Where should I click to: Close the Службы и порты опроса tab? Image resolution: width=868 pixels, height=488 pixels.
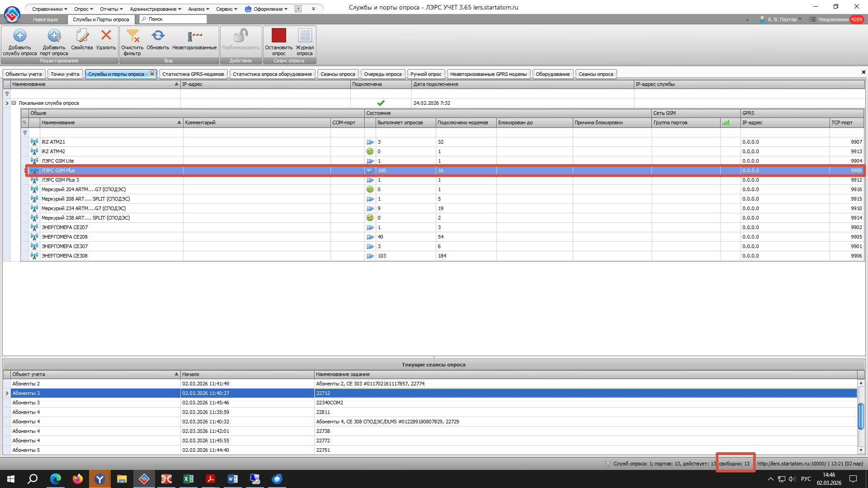[152, 74]
